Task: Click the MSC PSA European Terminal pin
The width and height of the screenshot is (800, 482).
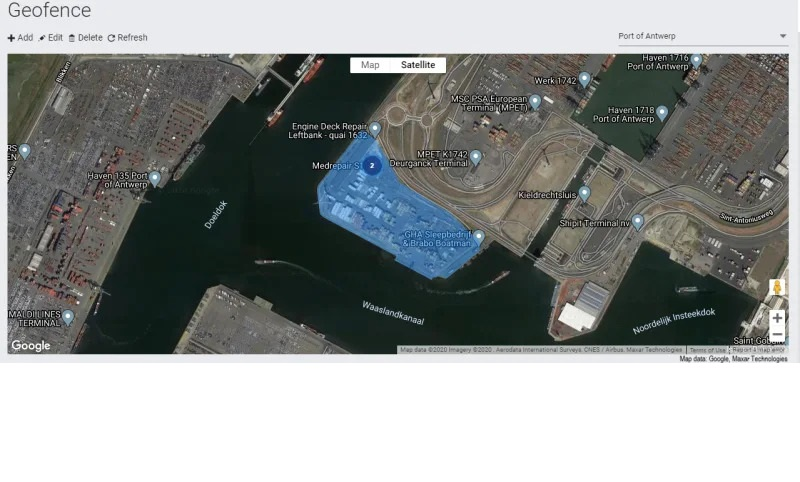Action: coord(535,101)
